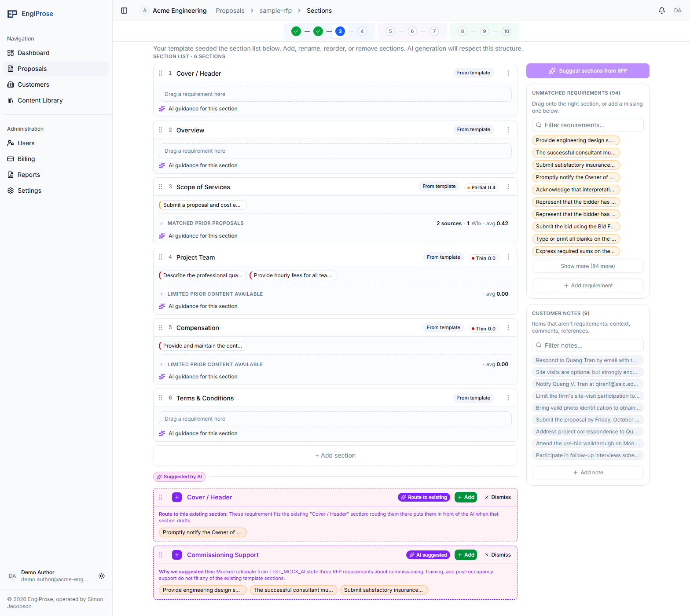Toggle the light/dark theme sun icon
The height and width of the screenshot is (616, 690).
click(102, 576)
